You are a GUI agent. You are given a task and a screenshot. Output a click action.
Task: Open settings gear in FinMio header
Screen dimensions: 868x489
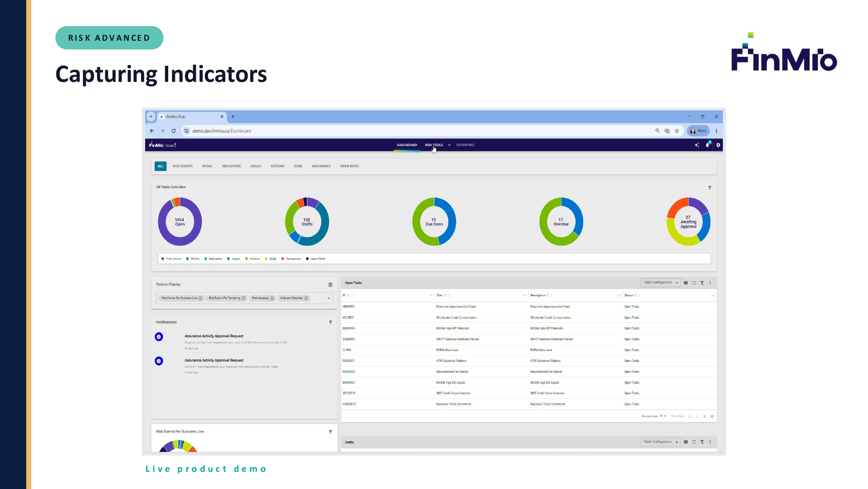click(x=718, y=145)
